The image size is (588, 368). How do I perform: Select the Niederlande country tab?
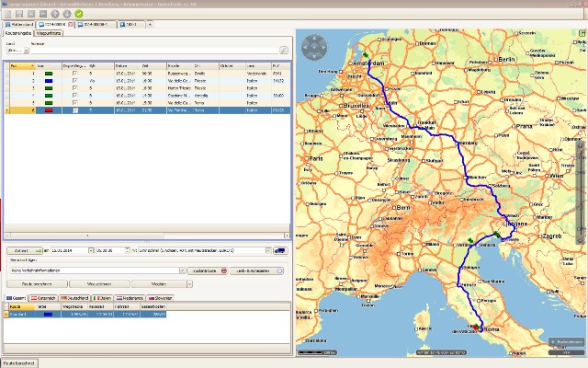tap(130, 298)
